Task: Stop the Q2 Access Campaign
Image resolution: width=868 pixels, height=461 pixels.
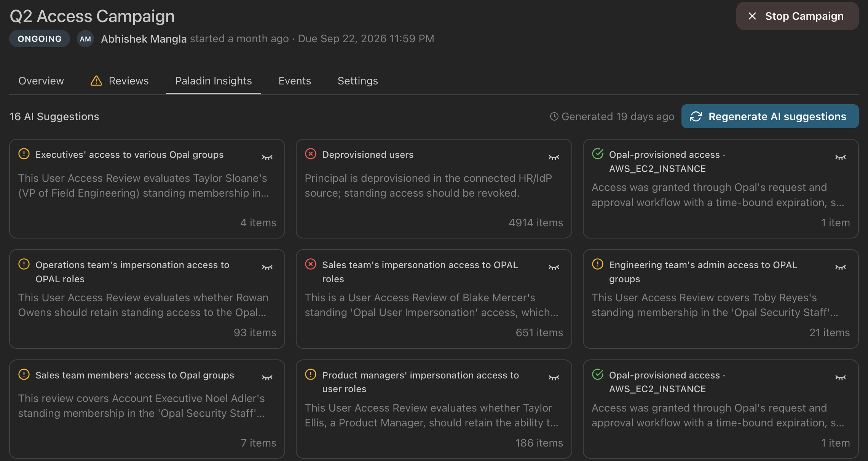Action: coord(797,16)
